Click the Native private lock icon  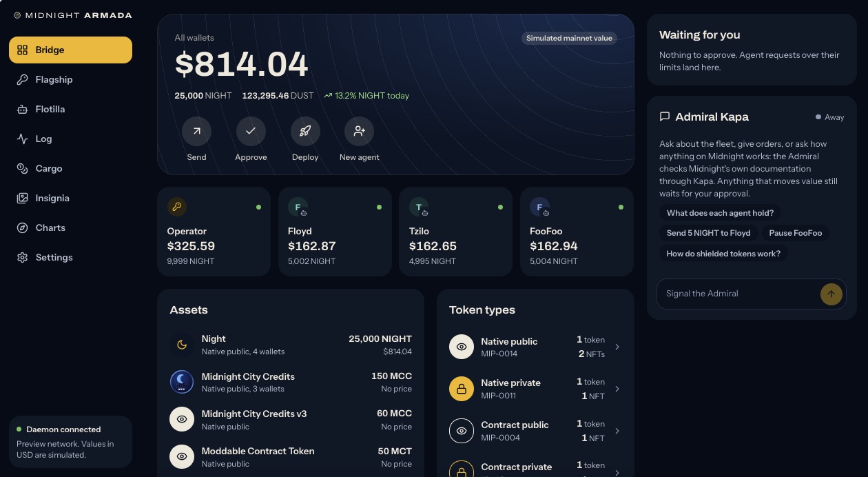pos(462,389)
